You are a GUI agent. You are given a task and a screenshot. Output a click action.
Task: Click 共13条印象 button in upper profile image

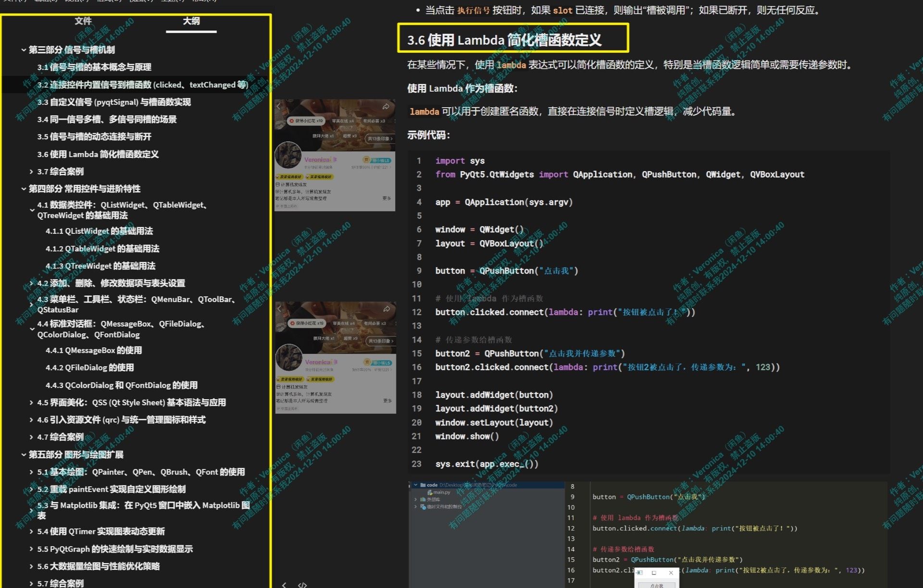(380, 138)
